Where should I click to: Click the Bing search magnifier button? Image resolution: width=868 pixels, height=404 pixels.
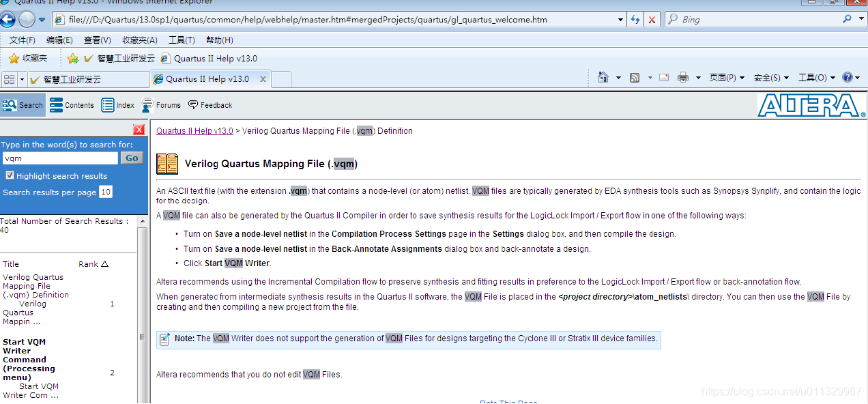point(847,20)
